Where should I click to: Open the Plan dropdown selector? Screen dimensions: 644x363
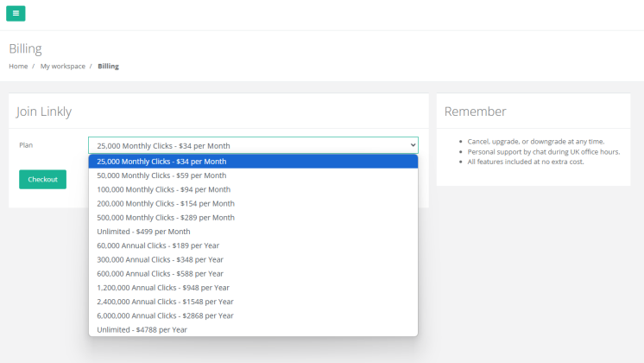pos(252,145)
